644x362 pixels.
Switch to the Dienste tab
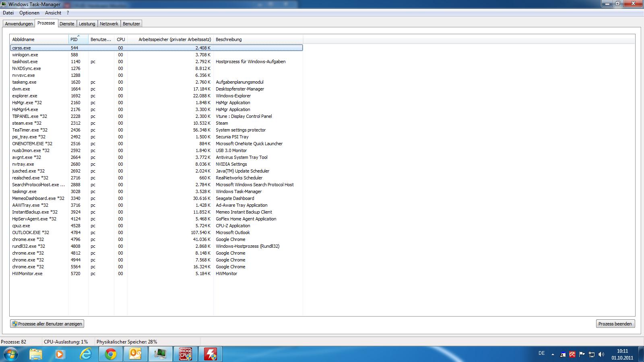coord(67,24)
